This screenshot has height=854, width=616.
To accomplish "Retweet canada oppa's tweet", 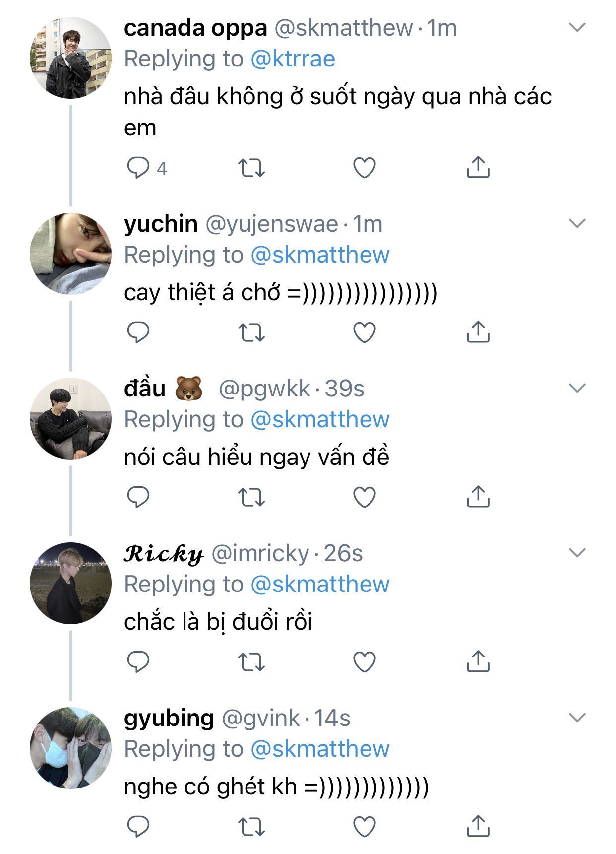I will pyautogui.click(x=251, y=168).
